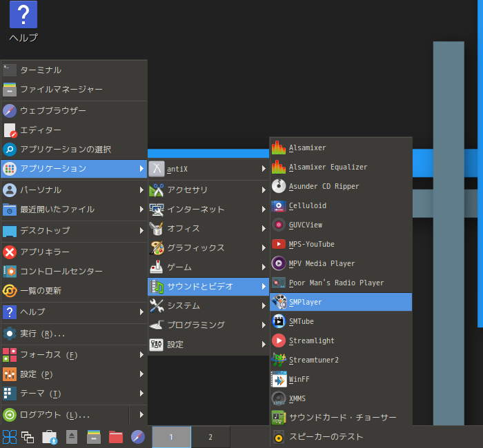Switch to workspace 2
This screenshot has width=483, height=448.
click(x=210, y=437)
